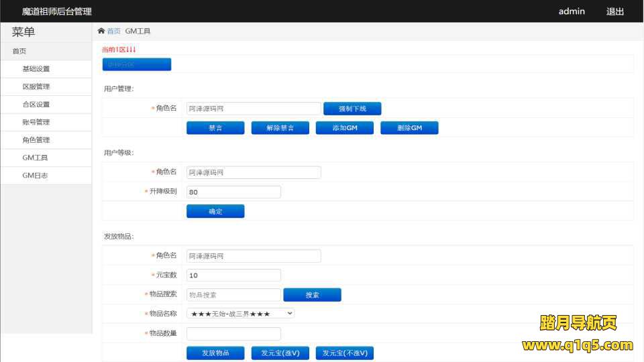The image size is (644, 362).
Task: Open GM日志 from the sidebar
Action: click(x=35, y=176)
